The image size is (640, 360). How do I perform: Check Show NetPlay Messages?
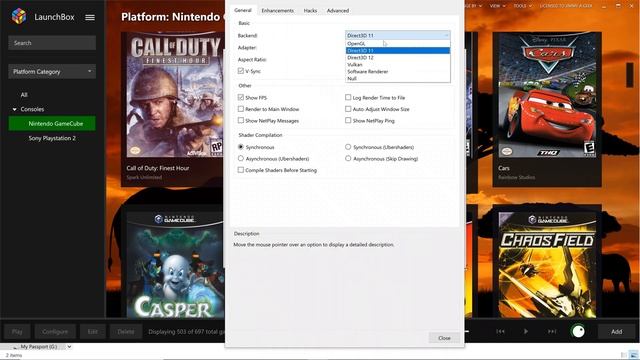coord(241,120)
